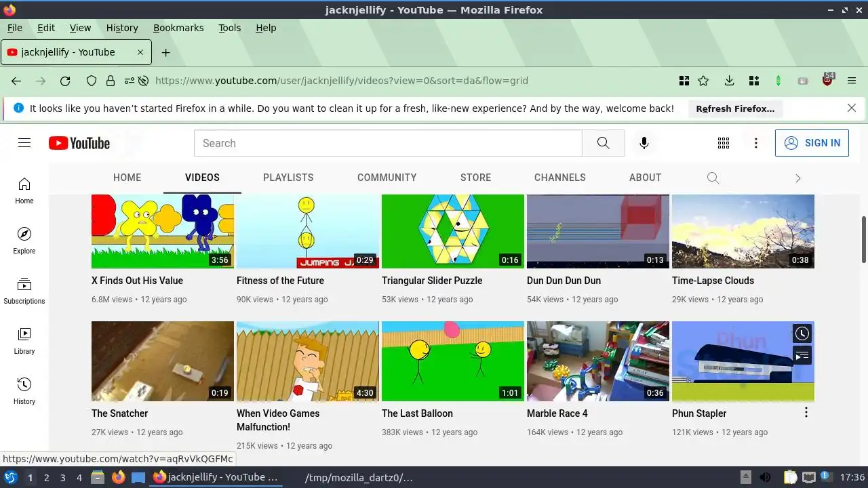868x488 pixels.
Task: Go back with Firefox back arrow
Action: pyautogui.click(x=16, y=81)
